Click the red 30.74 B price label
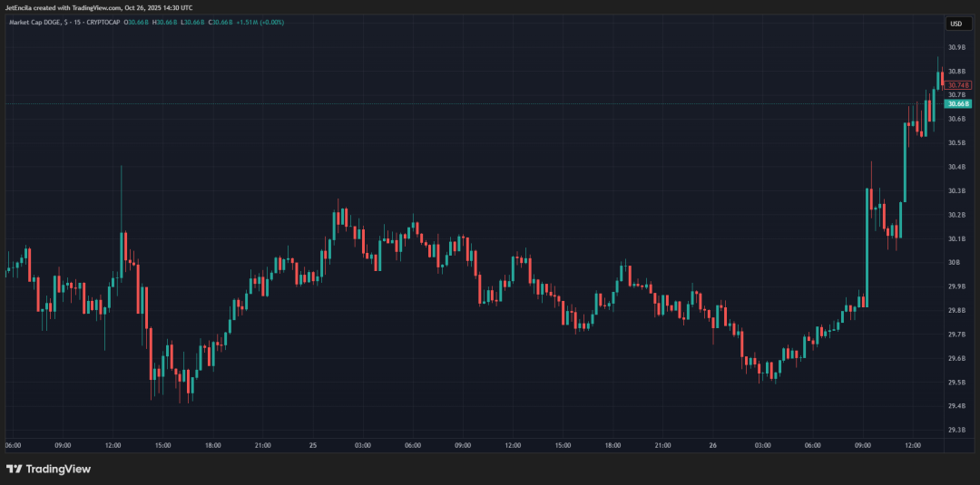Image resolution: width=980 pixels, height=485 pixels. pyautogui.click(x=957, y=84)
